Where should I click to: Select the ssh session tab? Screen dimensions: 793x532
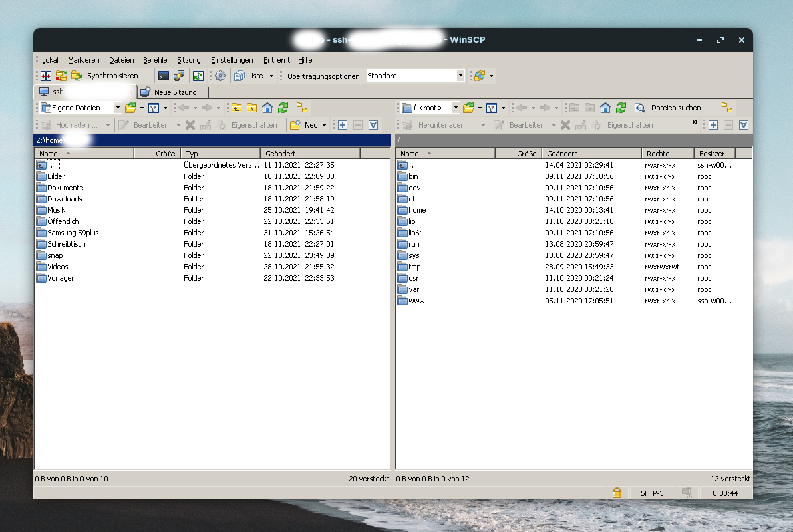[x=85, y=92]
